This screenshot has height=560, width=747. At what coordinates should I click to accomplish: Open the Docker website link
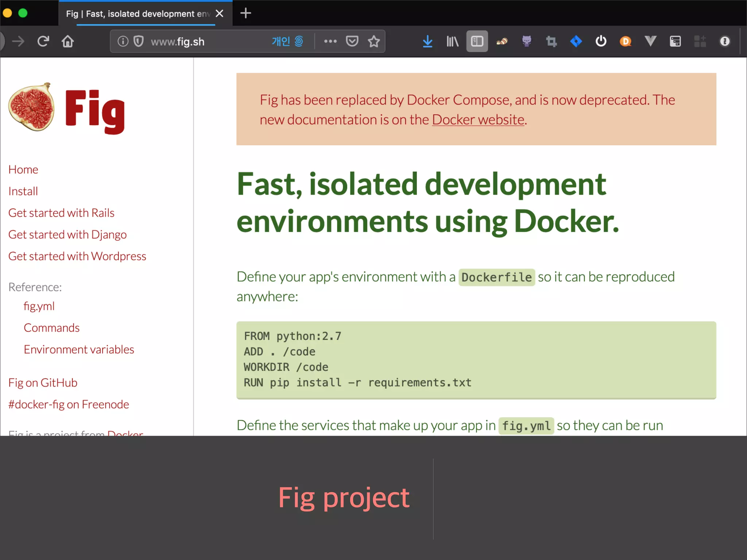(x=478, y=120)
